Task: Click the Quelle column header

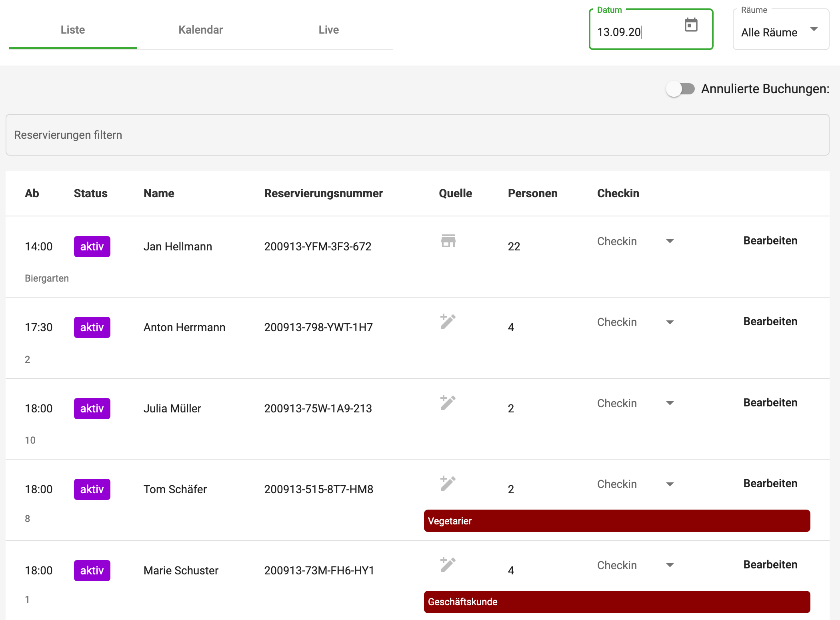Action: [x=456, y=193]
